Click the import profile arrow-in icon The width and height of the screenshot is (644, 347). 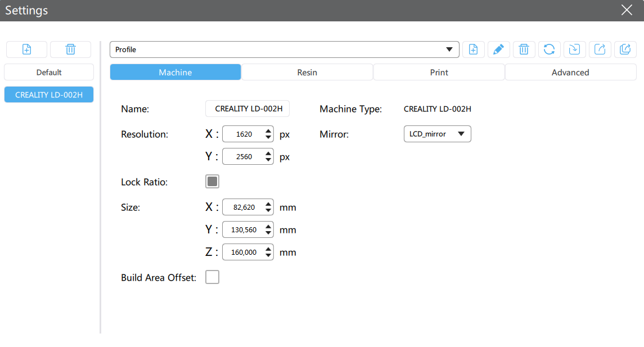coord(574,49)
